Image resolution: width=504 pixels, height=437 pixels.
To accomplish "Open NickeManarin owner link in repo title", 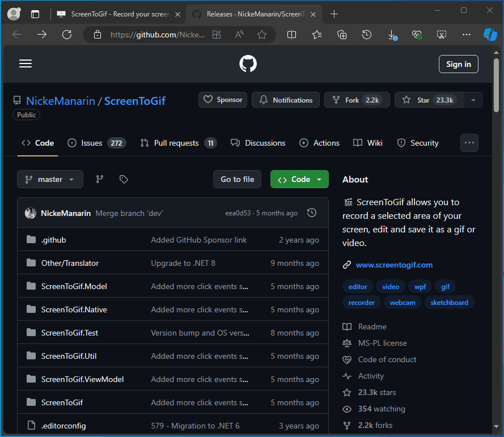I will pos(61,101).
